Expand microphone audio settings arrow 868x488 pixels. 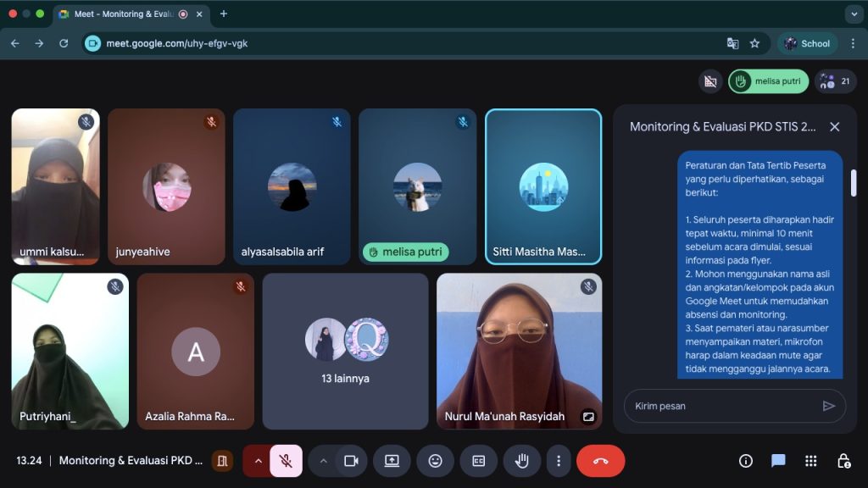(258, 461)
